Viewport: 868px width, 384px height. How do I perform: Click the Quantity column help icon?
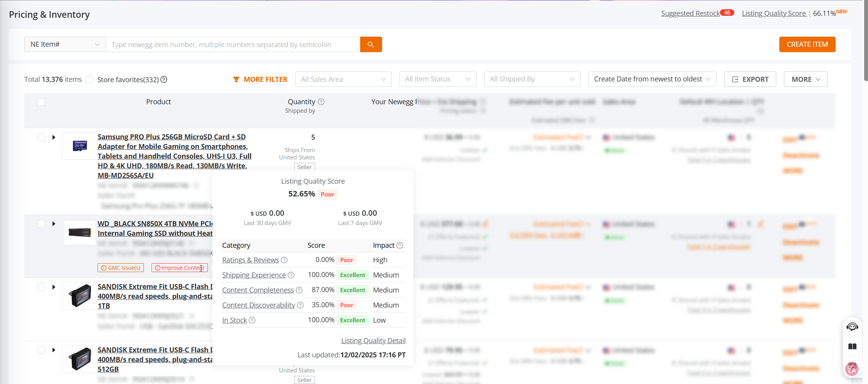pos(321,102)
